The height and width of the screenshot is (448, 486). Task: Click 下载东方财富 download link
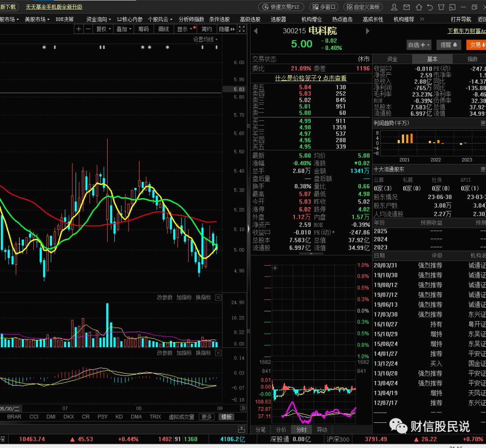pyautogui.click(x=467, y=31)
